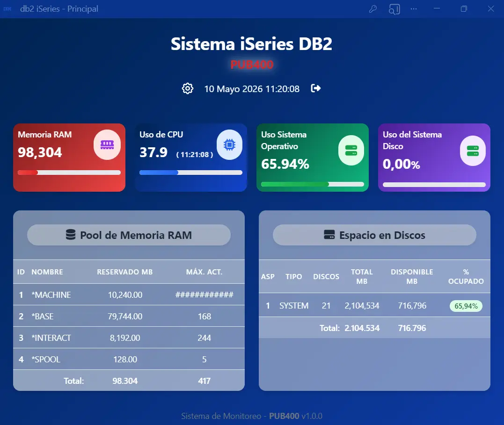
Task: Click the max active total 417
Action: tap(204, 381)
